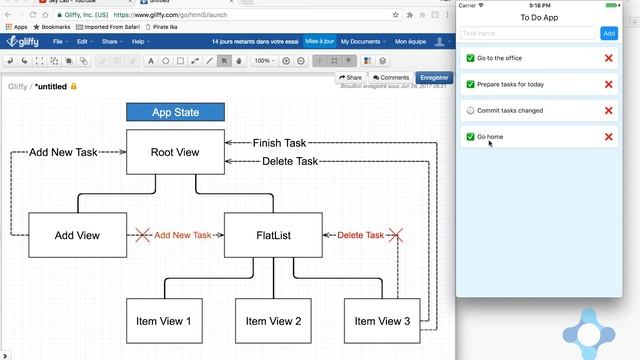This screenshot has width=640, height=360.
Task: Open the Bookmarks bar item
Action: pyautogui.click(x=52, y=27)
